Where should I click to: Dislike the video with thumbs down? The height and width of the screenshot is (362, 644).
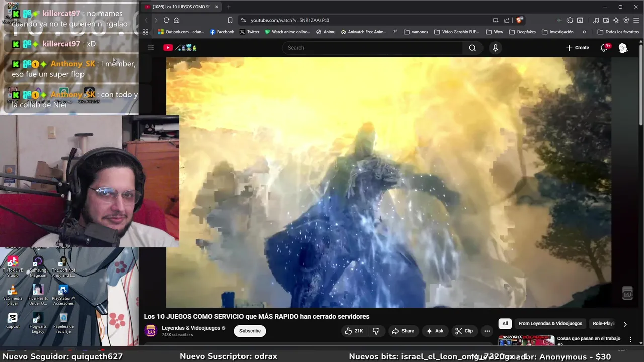376,331
